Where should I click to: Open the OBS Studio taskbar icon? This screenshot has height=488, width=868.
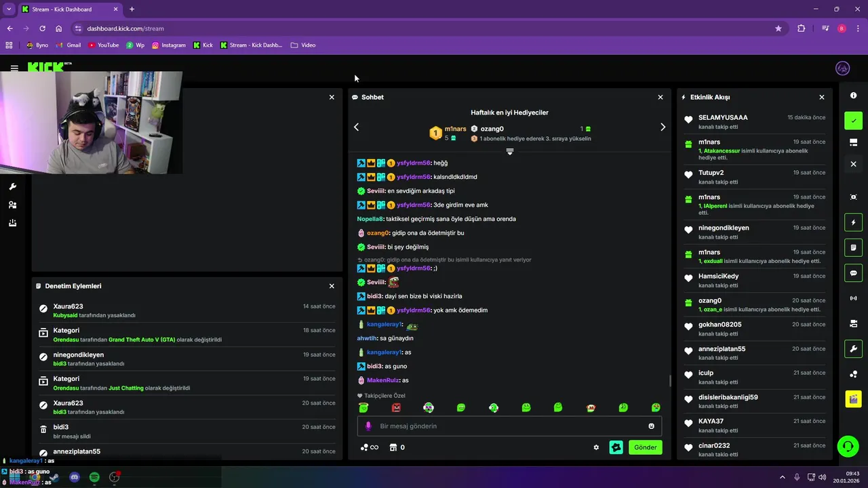point(115,477)
